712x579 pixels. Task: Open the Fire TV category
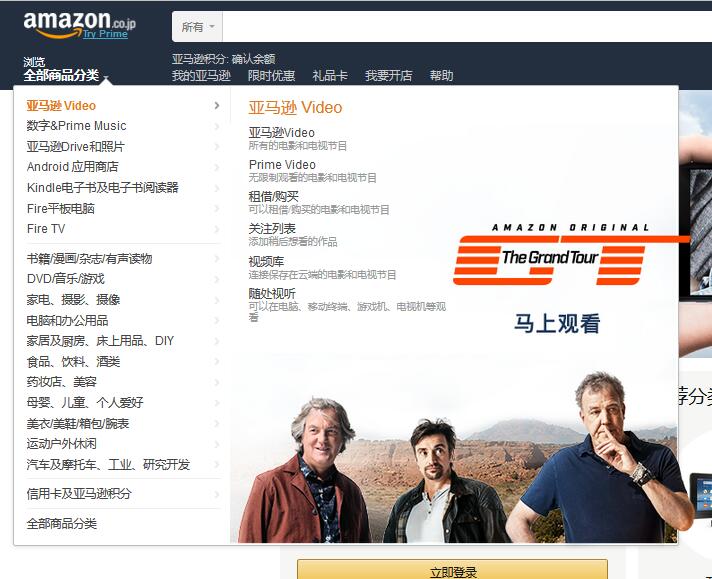(46, 229)
